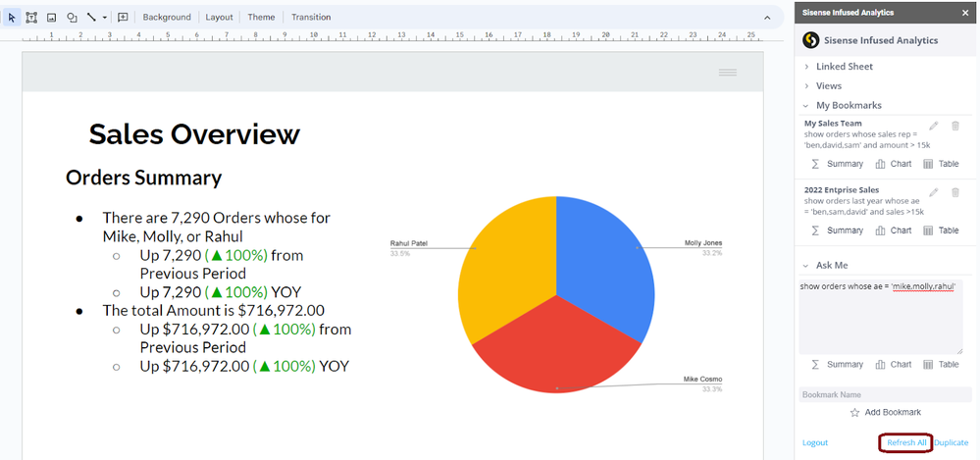Edit the My Sales Team bookmark
Viewport: 980px width, 460px height.
(934, 126)
